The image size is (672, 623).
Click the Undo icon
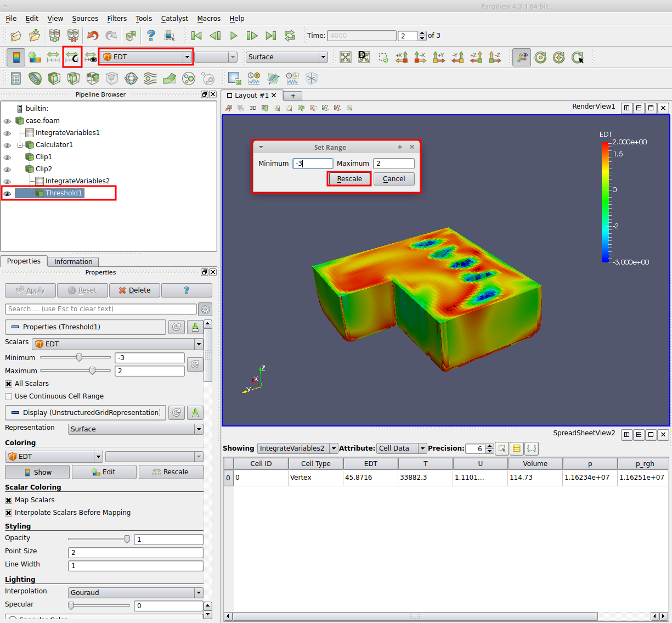pos(92,36)
